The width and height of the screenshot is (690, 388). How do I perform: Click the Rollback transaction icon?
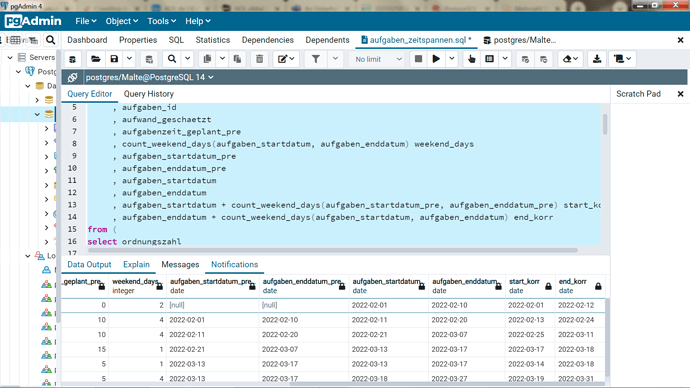(543, 59)
